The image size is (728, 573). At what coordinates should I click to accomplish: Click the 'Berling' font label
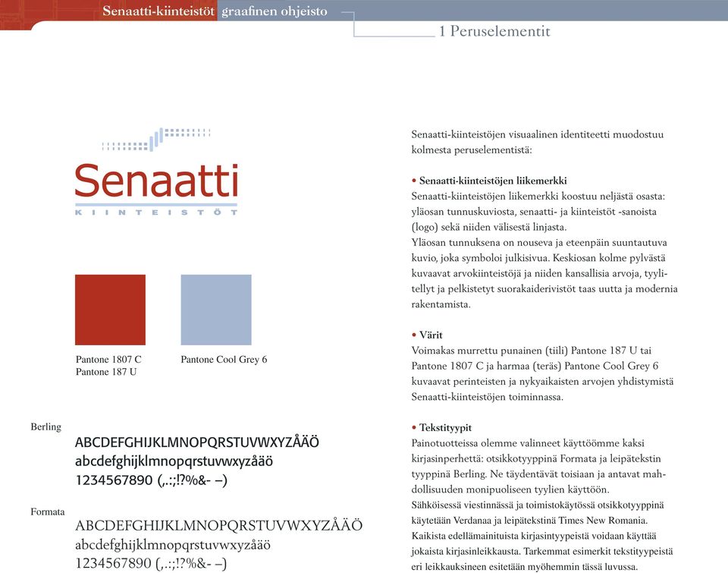tap(46, 427)
